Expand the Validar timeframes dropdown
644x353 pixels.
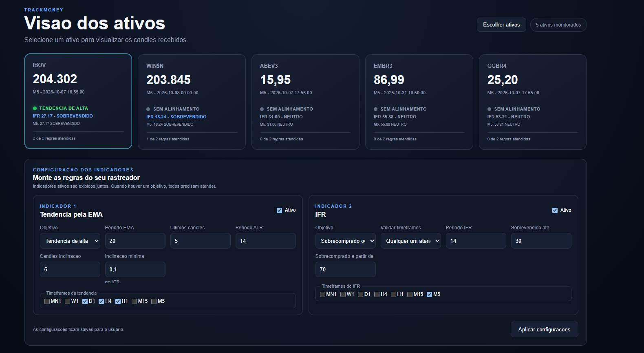[411, 241]
